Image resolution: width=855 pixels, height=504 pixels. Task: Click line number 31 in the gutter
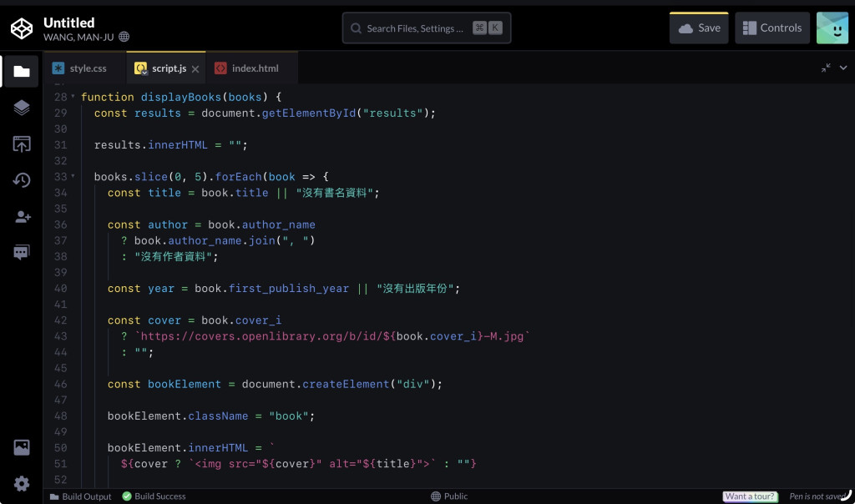[x=60, y=145]
